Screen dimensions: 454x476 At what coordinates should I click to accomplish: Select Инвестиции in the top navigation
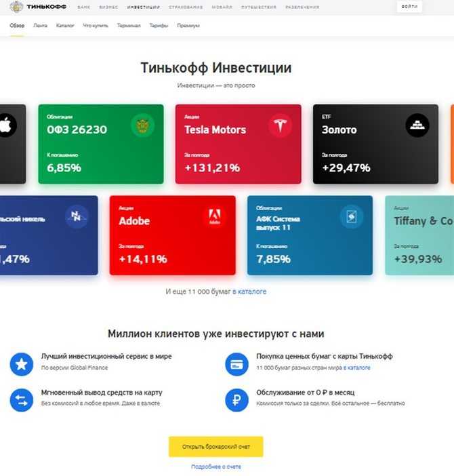pyautogui.click(x=144, y=7)
